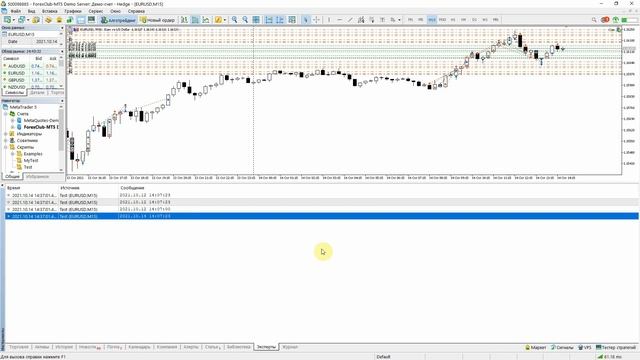Viewport: 640px width, 360px height.
Task: Toggle the Toolbox window icon
Action: 81,20
